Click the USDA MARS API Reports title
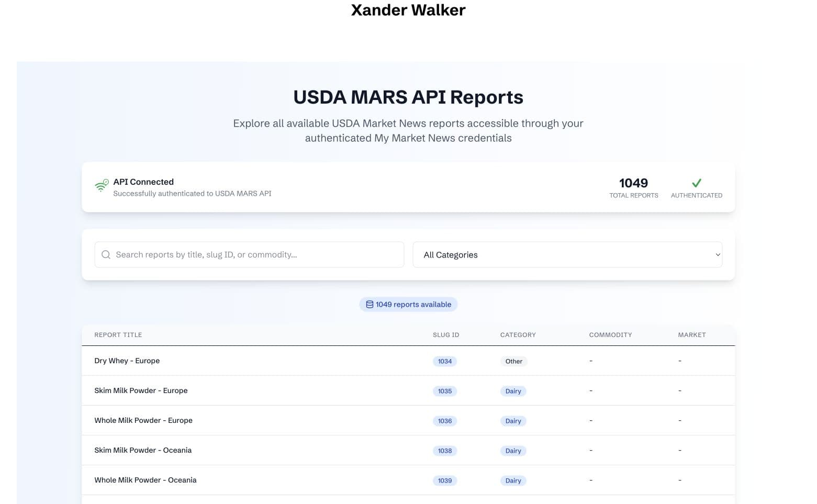The height and width of the screenshot is (504, 817). point(408,97)
